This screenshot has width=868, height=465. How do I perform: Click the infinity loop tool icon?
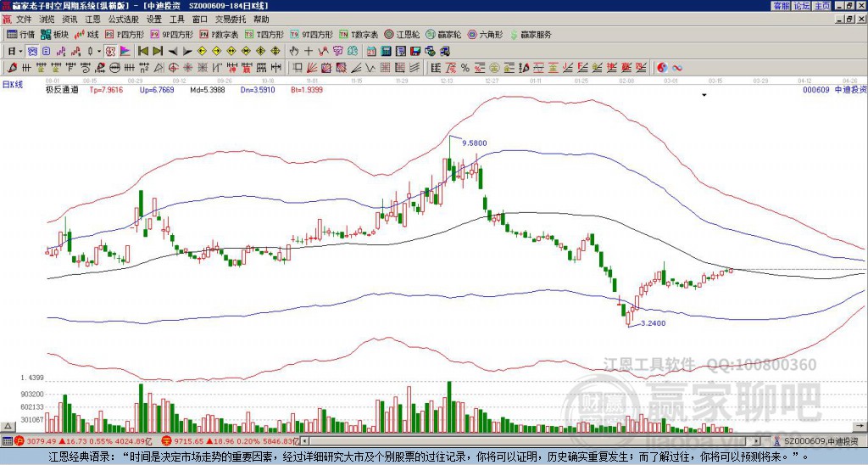[677, 68]
